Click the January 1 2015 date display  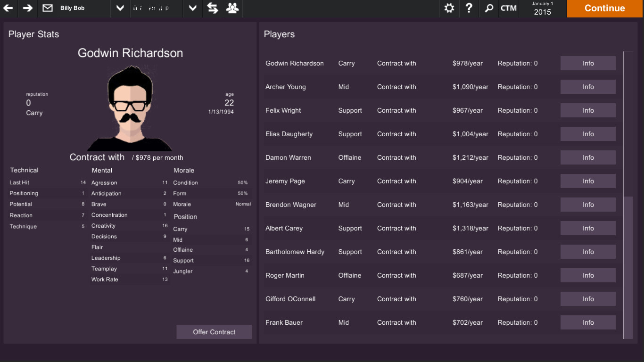coord(542,8)
